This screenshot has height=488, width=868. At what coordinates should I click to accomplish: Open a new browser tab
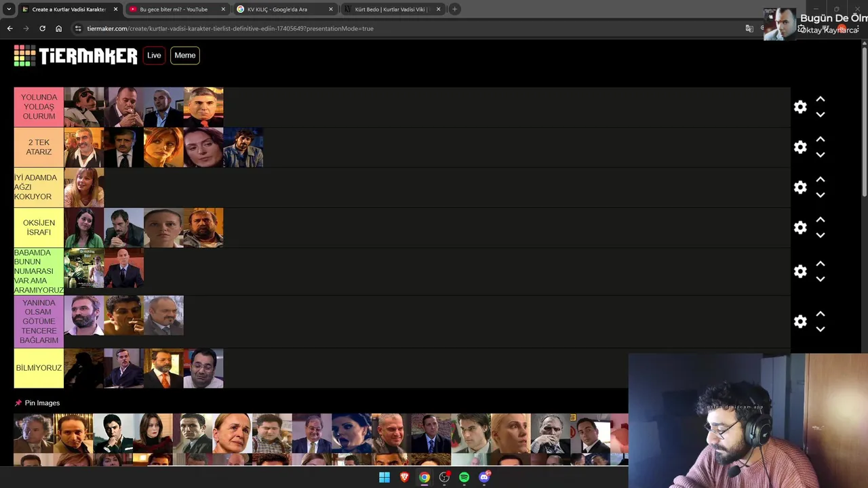[454, 9]
